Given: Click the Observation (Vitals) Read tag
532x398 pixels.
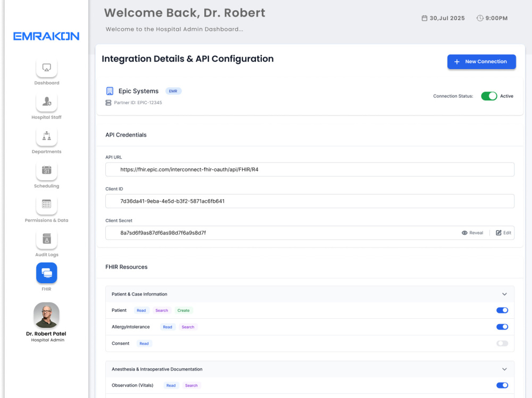Looking at the screenshot, I should click(x=171, y=385).
